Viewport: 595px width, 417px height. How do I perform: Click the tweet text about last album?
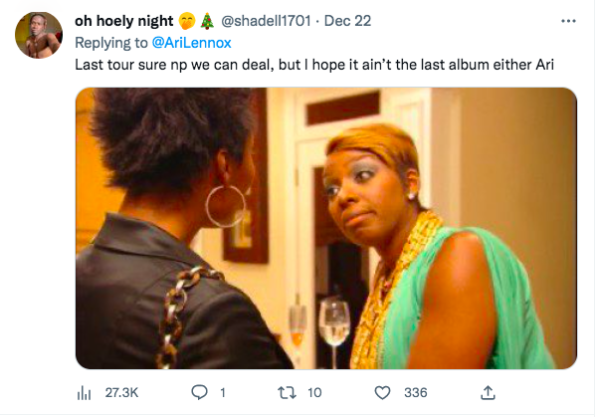(314, 65)
